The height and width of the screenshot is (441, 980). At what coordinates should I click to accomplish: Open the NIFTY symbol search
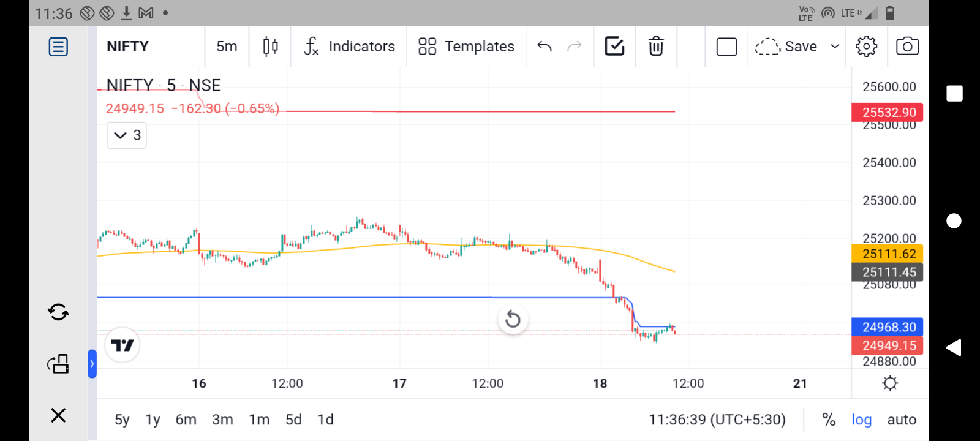pyautogui.click(x=128, y=47)
